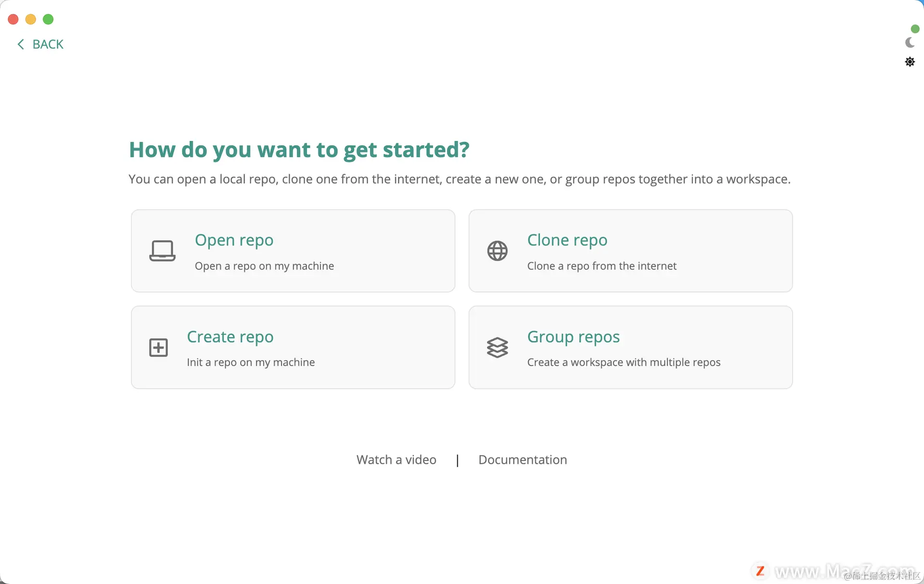Click "Init a repo on my machine" text

point(251,362)
